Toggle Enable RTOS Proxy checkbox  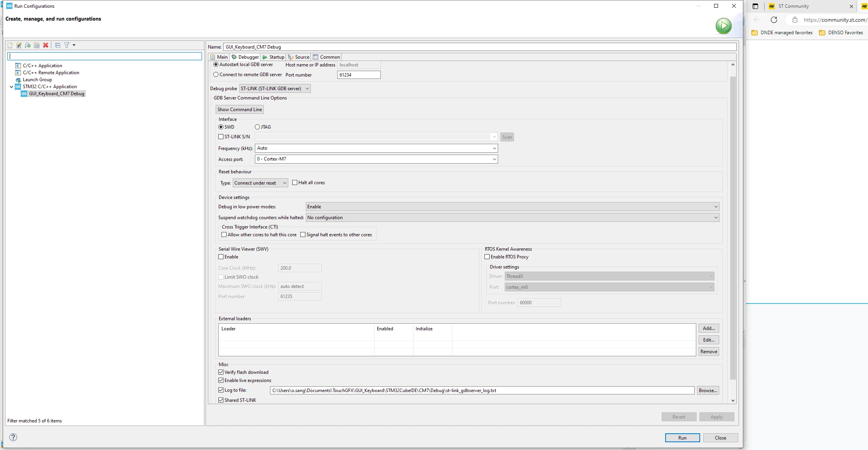[487, 257]
